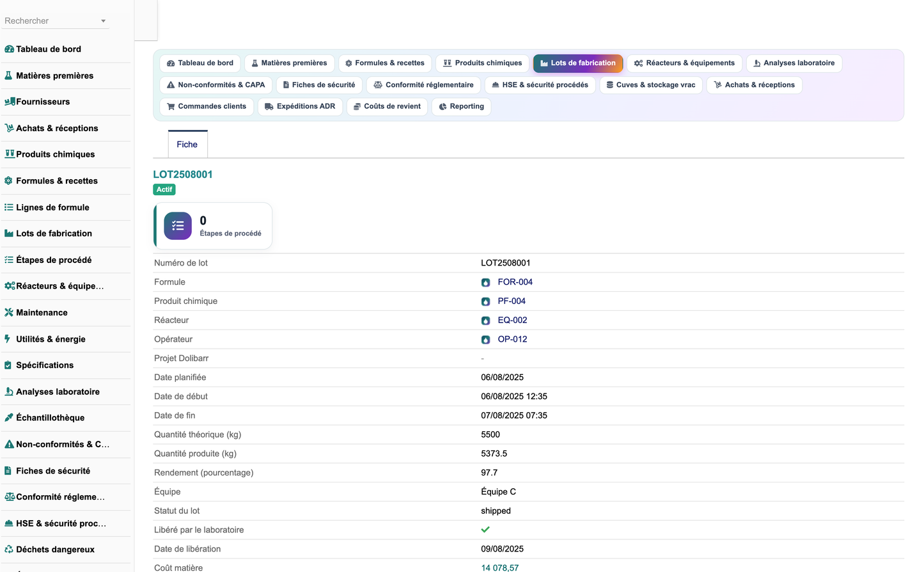This screenshot has height=572, width=924.
Task: Go to Conformité réglementaire nav pill
Action: point(423,85)
